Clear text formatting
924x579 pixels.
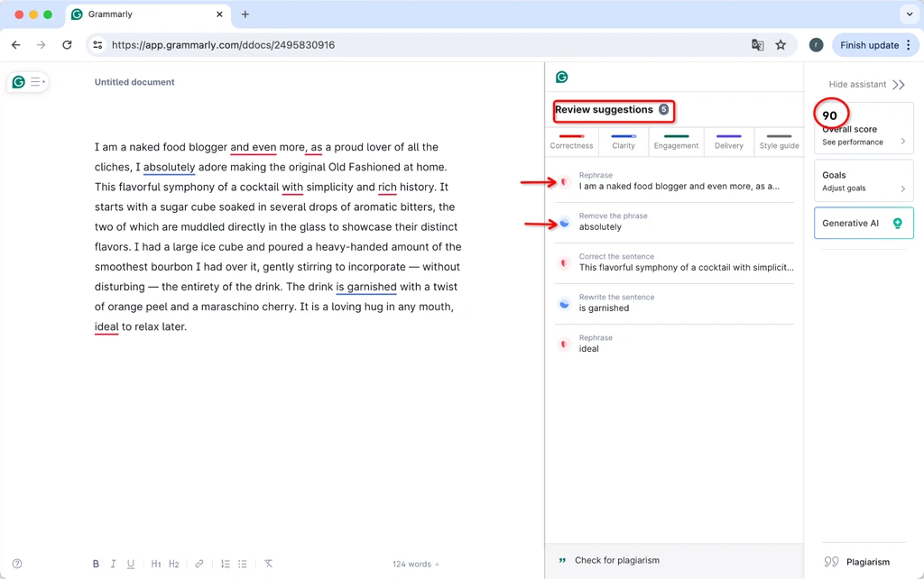click(x=268, y=564)
